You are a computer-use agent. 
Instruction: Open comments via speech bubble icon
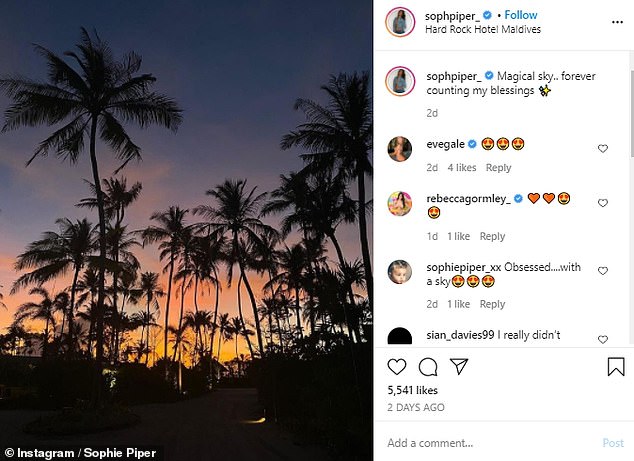pos(428,367)
